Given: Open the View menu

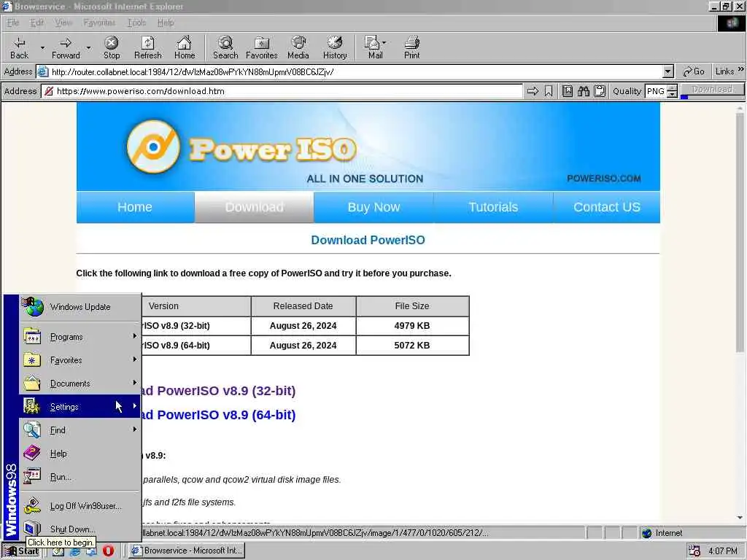Looking at the screenshot, I should (x=63, y=23).
